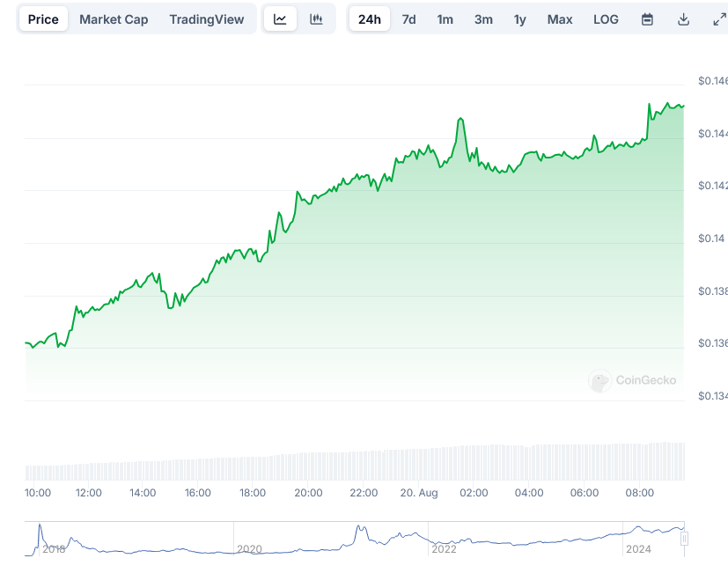Click the 04:00 time axis label
This screenshot has width=728, height=573.
(529, 493)
